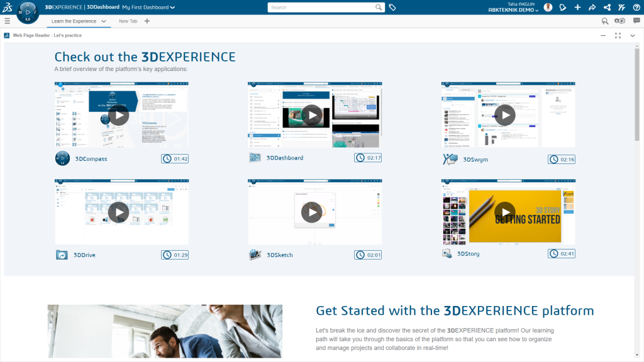The width and height of the screenshot is (644, 362).
Task: Open notifications bell in the top bar
Action: click(x=563, y=8)
